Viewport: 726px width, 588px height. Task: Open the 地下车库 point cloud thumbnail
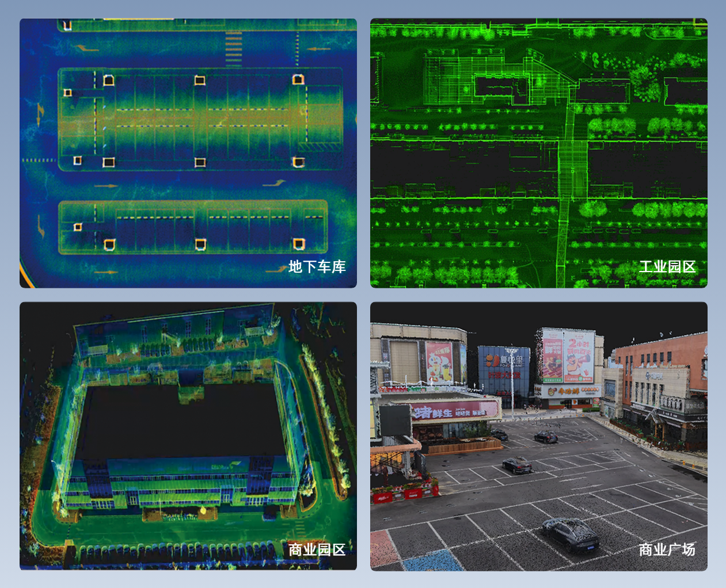click(x=188, y=152)
